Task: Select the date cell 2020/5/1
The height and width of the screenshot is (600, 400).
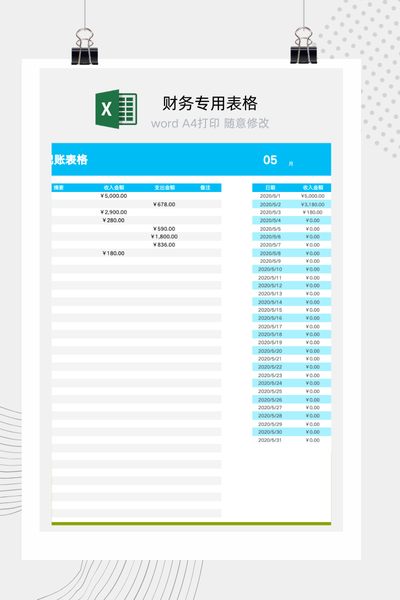Action: click(270, 196)
